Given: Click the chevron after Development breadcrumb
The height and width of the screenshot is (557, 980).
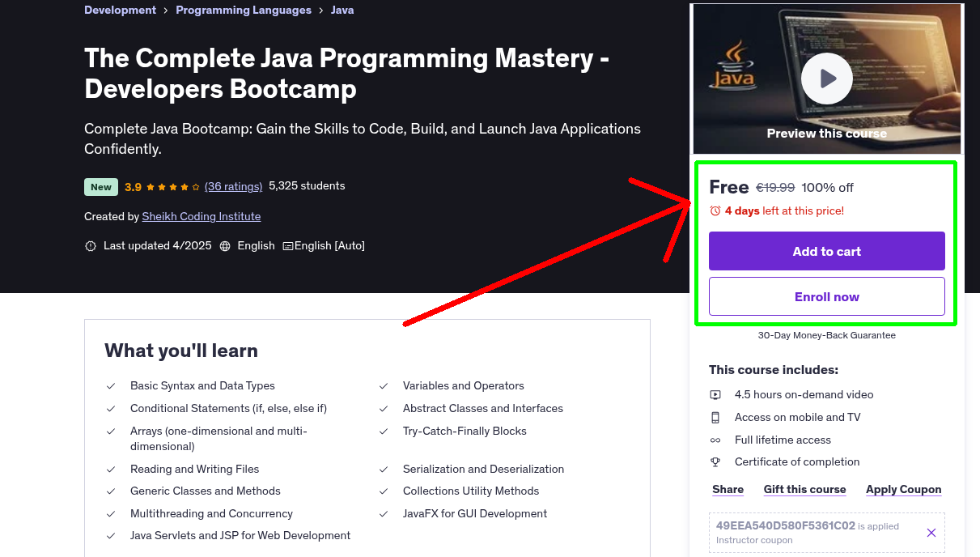Looking at the screenshot, I should 166,11.
